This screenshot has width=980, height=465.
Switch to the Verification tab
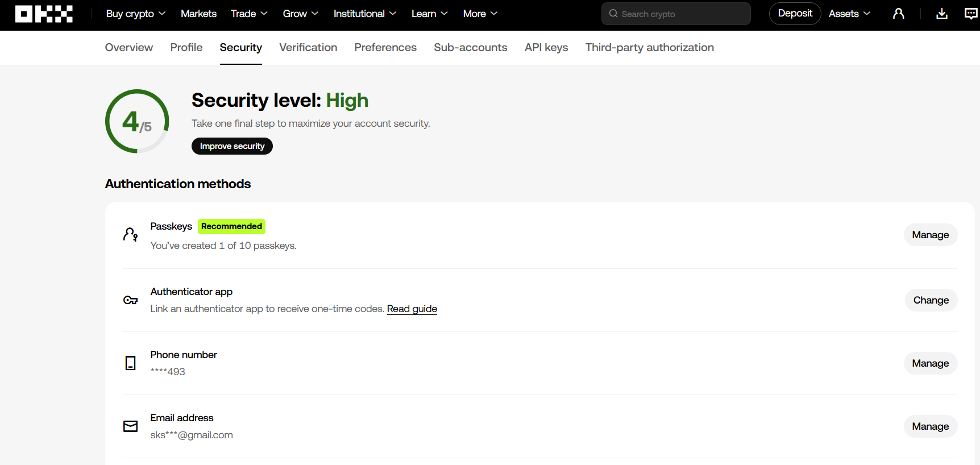pos(308,48)
